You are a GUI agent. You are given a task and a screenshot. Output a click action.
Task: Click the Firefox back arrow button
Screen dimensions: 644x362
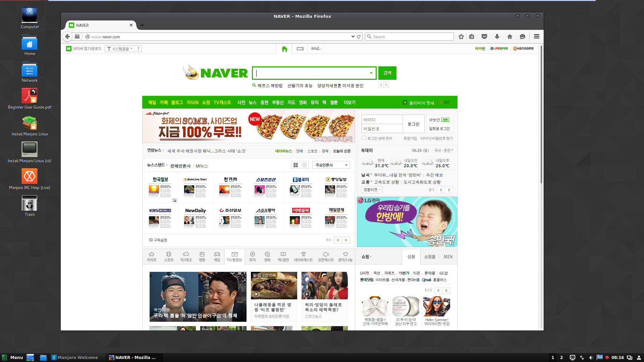click(x=68, y=37)
